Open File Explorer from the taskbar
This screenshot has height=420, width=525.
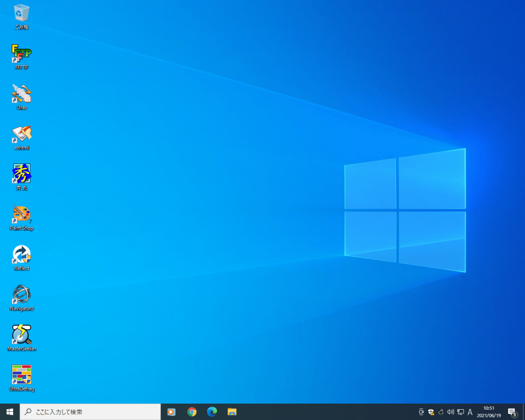pos(232,412)
